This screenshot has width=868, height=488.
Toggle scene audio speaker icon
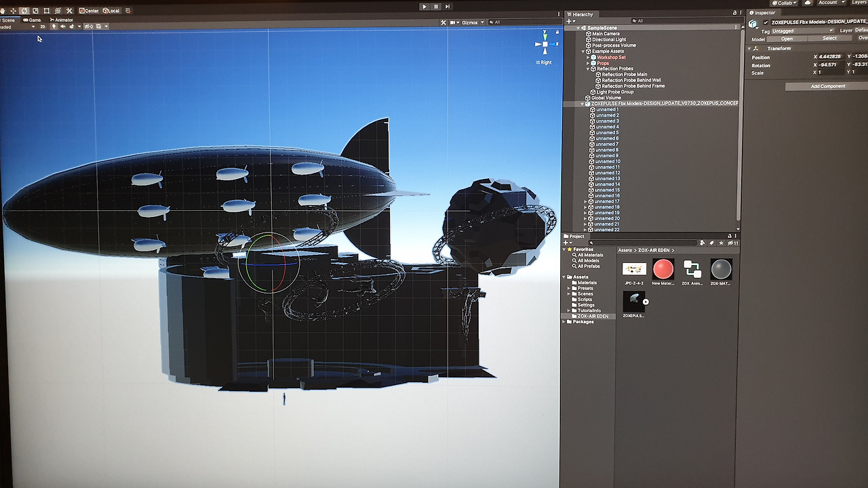pyautogui.click(x=62, y=27)
